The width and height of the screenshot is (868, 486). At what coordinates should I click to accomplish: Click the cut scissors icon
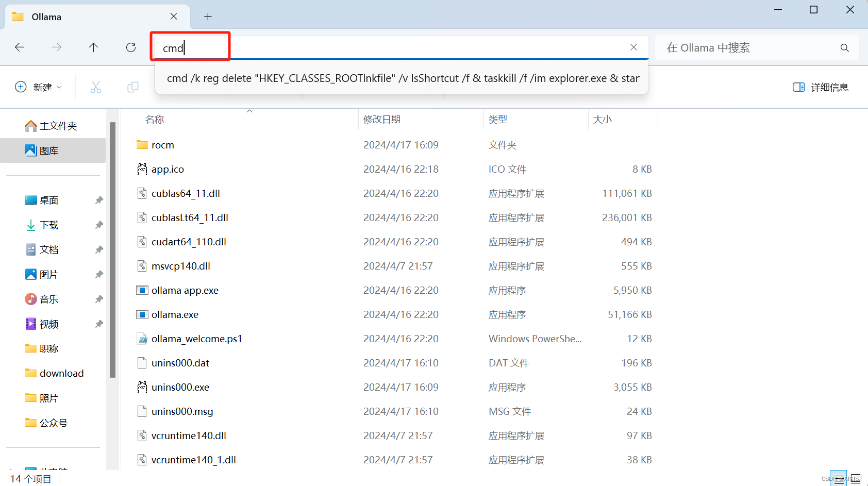pos(96,87)
